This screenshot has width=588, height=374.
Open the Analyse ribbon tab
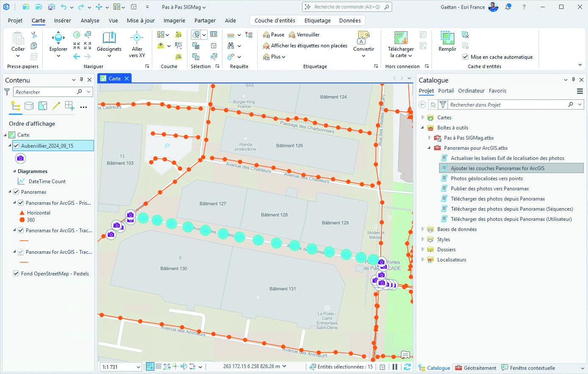tap(90, 20)
